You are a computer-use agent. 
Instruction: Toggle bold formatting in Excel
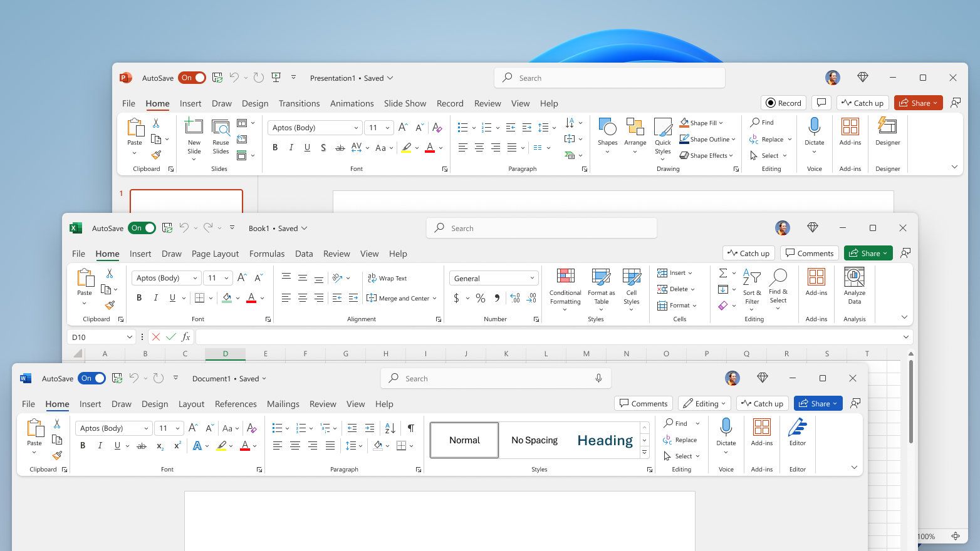138,297
